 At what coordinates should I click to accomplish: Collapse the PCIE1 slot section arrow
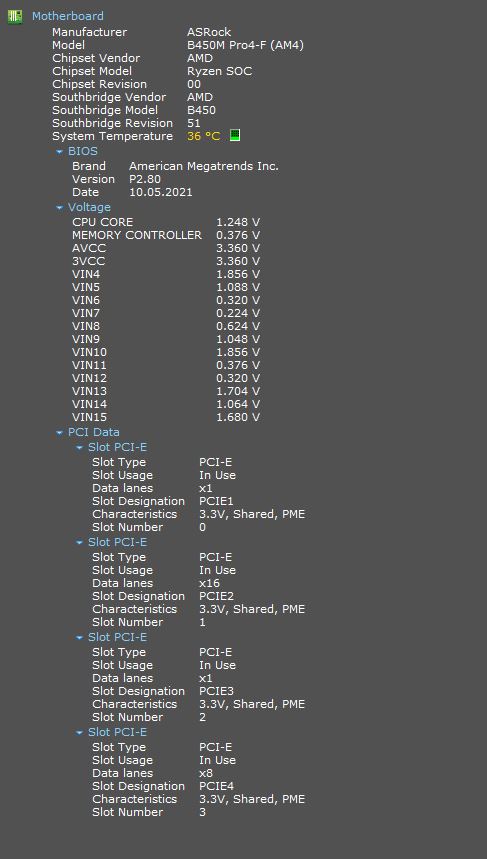80,448
